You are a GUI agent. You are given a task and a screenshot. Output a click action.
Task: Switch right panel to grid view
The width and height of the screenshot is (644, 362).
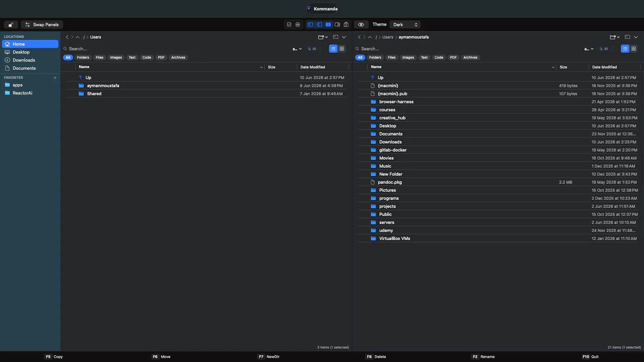tap(634, 49)
